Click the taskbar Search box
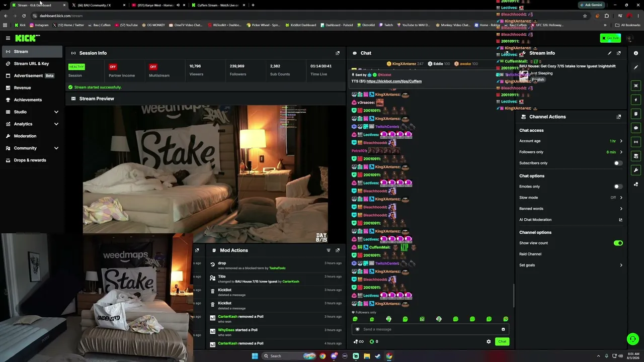This screenshot has width=644, height=362. click(288, 356)
